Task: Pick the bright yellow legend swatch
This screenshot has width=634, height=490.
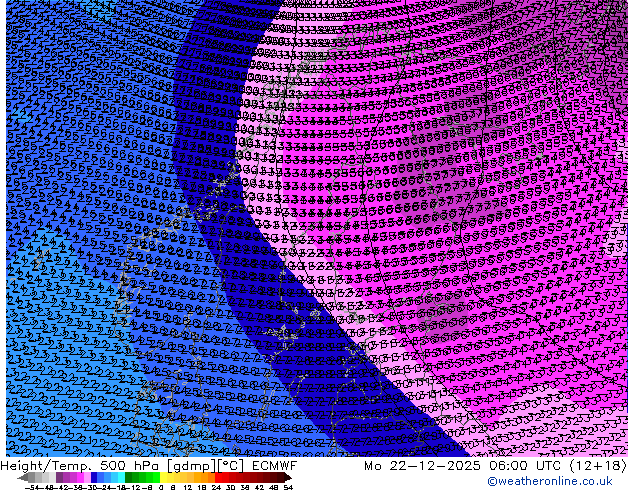Action: 163,477
